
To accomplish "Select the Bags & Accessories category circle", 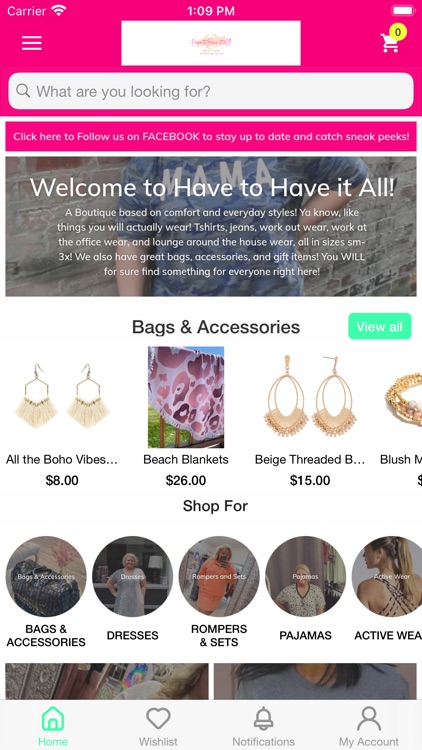I will coord(46,576).
